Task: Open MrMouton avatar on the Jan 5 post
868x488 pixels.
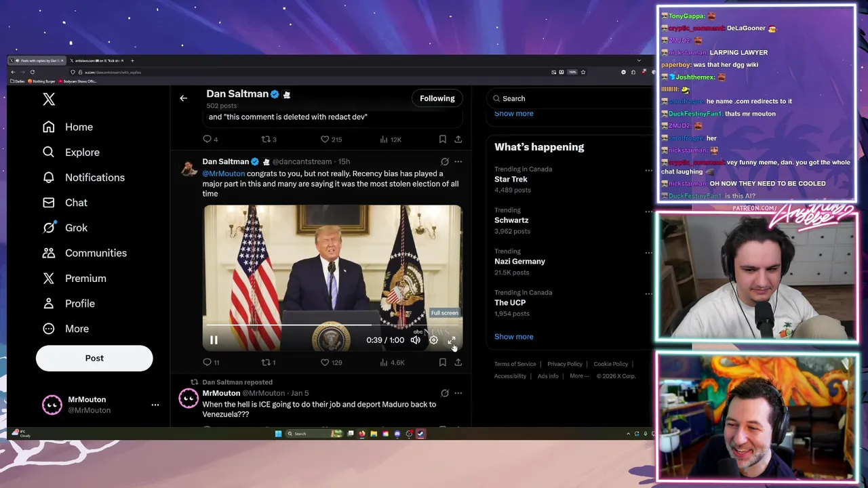Action: coord(188,399)
